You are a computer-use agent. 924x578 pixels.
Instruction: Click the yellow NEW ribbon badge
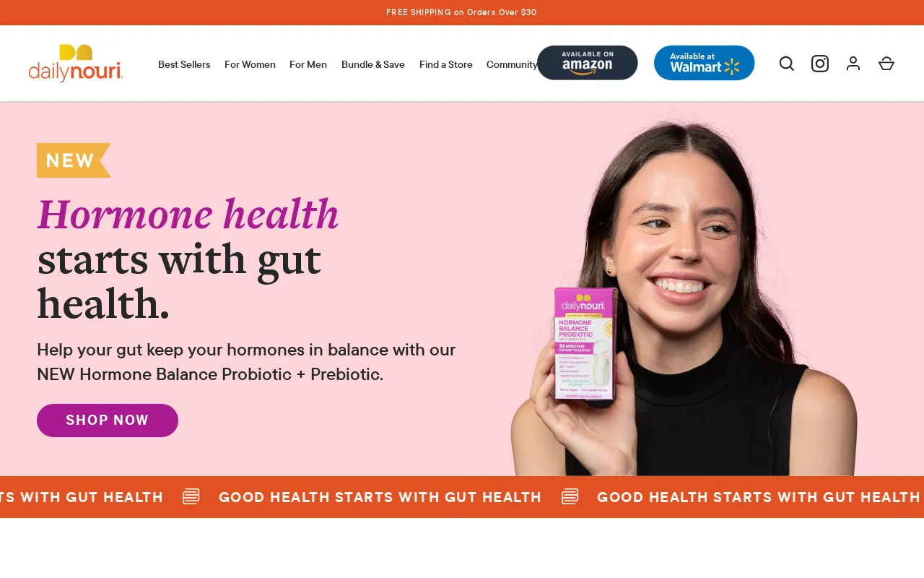tap(74, 160)
